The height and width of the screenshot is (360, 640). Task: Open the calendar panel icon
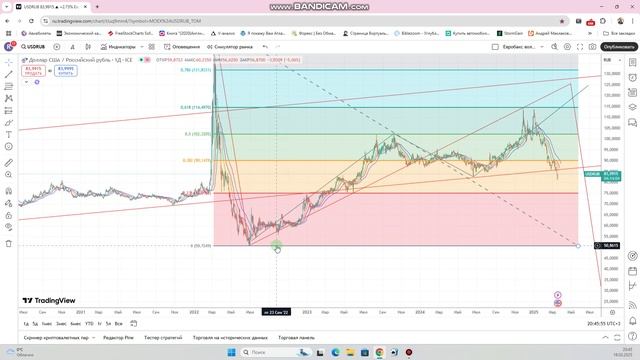[x=632, y=271]
